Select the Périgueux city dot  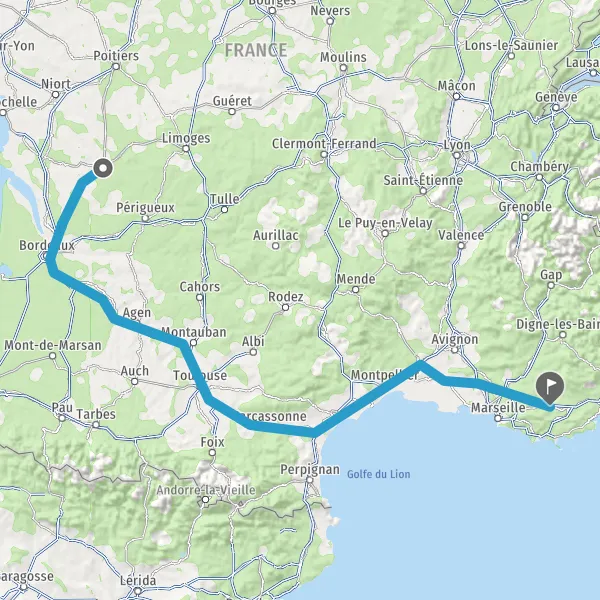pyautogui.click(x=145, y=218)
